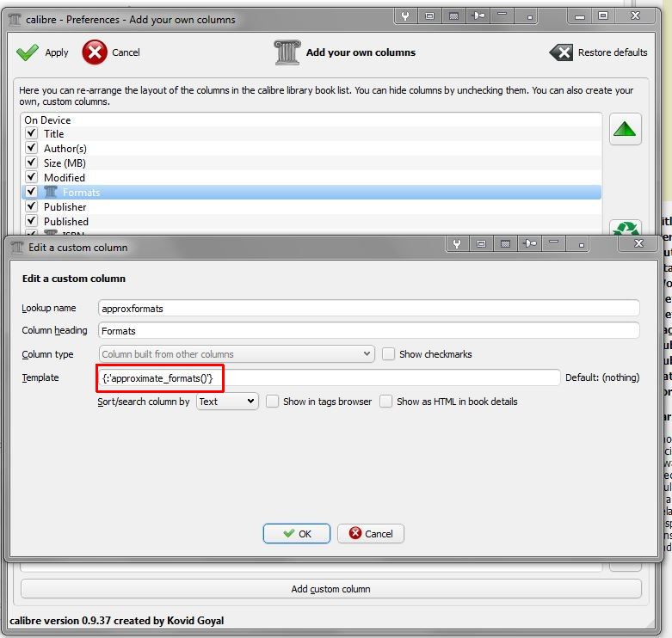The image size is (672, 638).
Task: Enable Show as HTML in book details
Action: click(385, 402)
